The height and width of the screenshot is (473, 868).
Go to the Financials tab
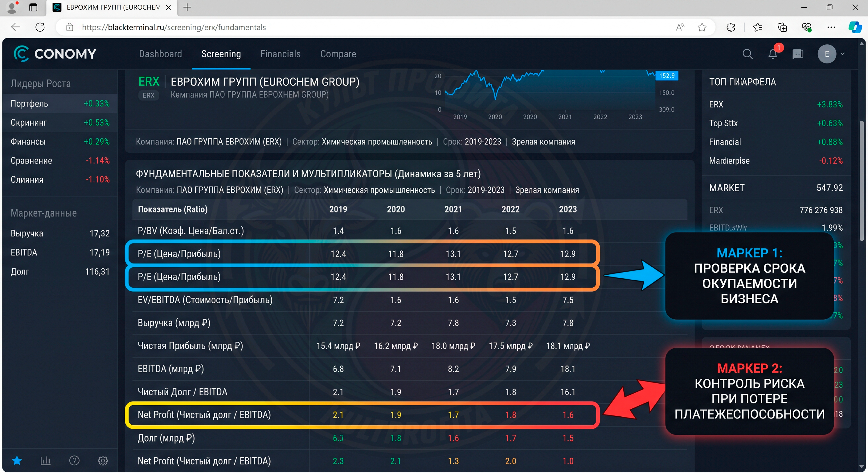pos(280,54)
